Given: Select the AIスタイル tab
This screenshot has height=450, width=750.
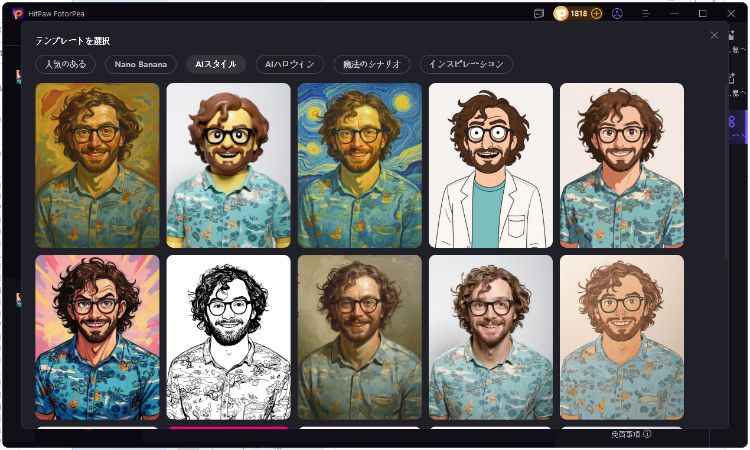Looking at the screenshot, I should (215, 64).
